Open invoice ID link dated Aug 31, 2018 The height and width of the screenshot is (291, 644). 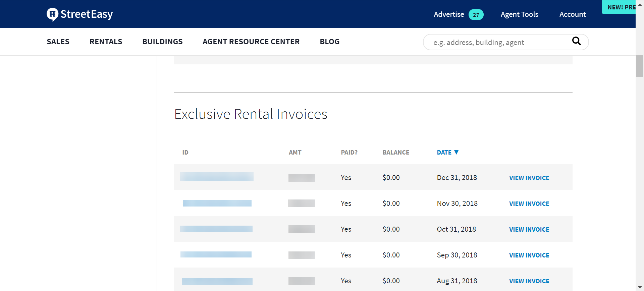(217, 281)
